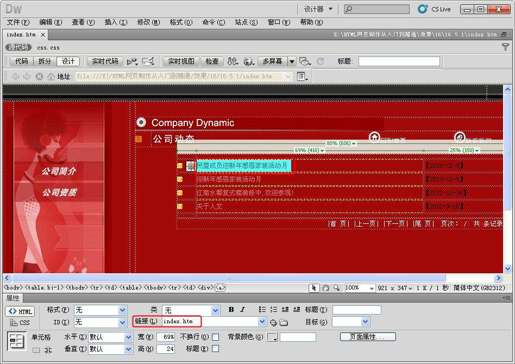Choose the Zoom tool in status bar

coord(337,287)
